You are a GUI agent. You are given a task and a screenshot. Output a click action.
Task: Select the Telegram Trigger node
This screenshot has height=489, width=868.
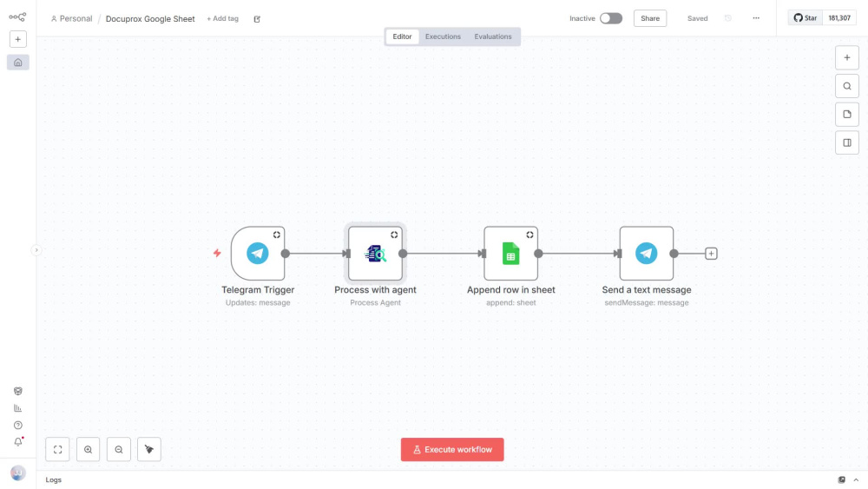point(258,253)
